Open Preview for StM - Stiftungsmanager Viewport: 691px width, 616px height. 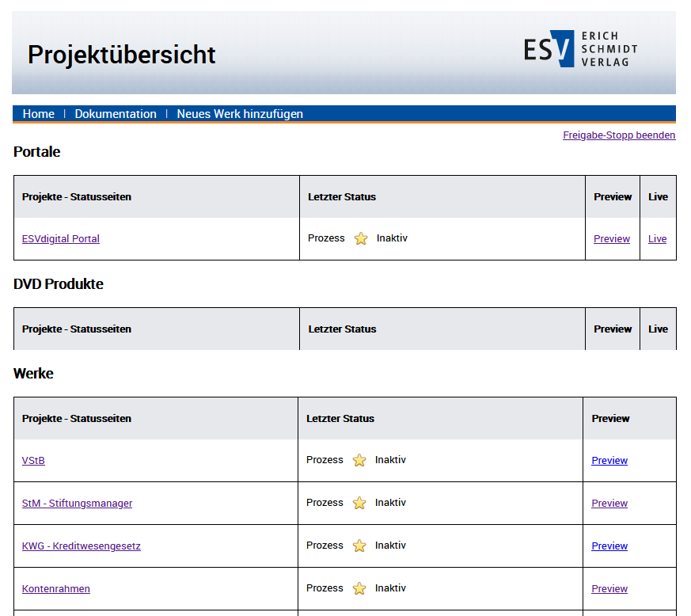pyautogui.click(x=609, y=503)
